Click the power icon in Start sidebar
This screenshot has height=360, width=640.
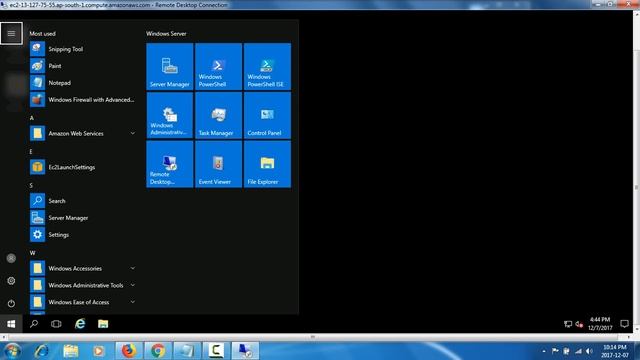11,303
